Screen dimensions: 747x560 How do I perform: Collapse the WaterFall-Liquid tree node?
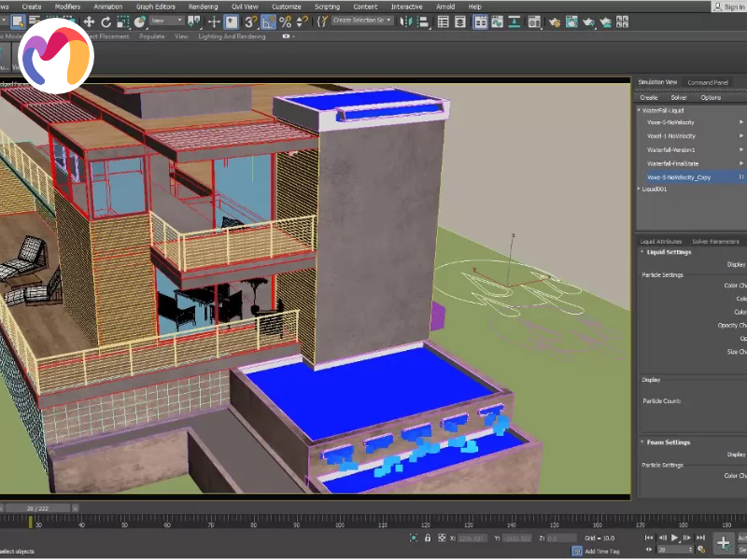[x=639, y=110]
